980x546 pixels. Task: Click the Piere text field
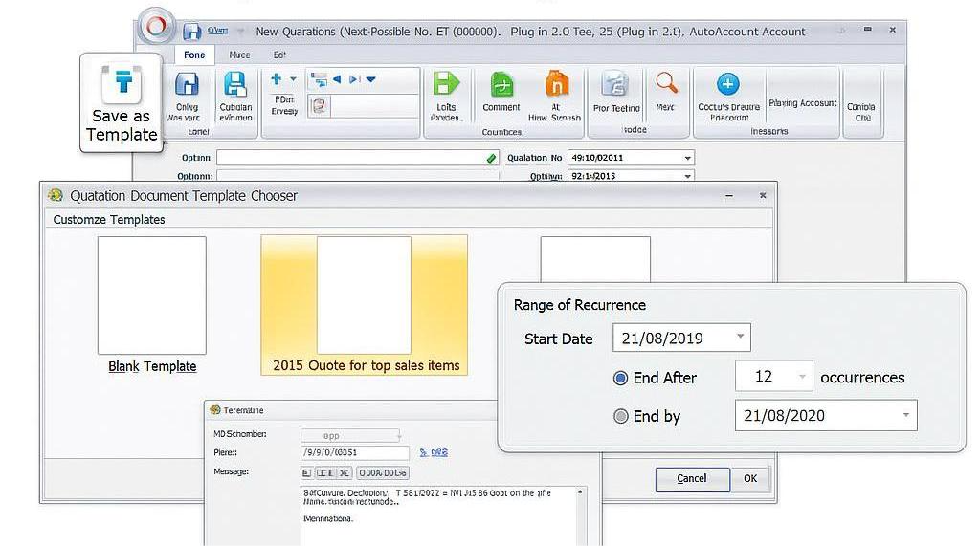(355, 452)
